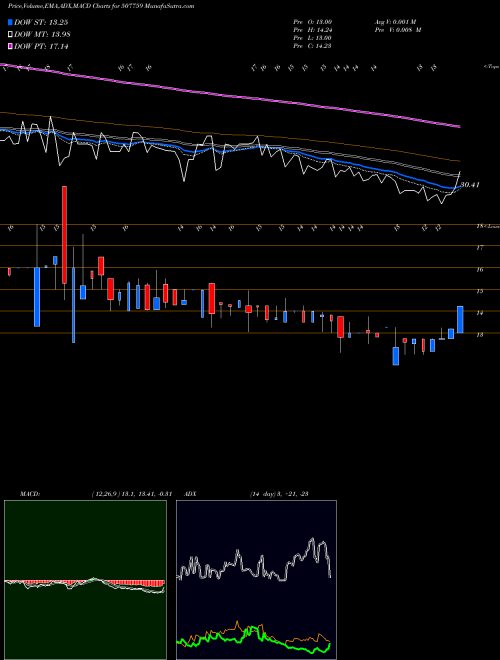Click the ADX panel title label
500x660 pixels.
(190, 494)
